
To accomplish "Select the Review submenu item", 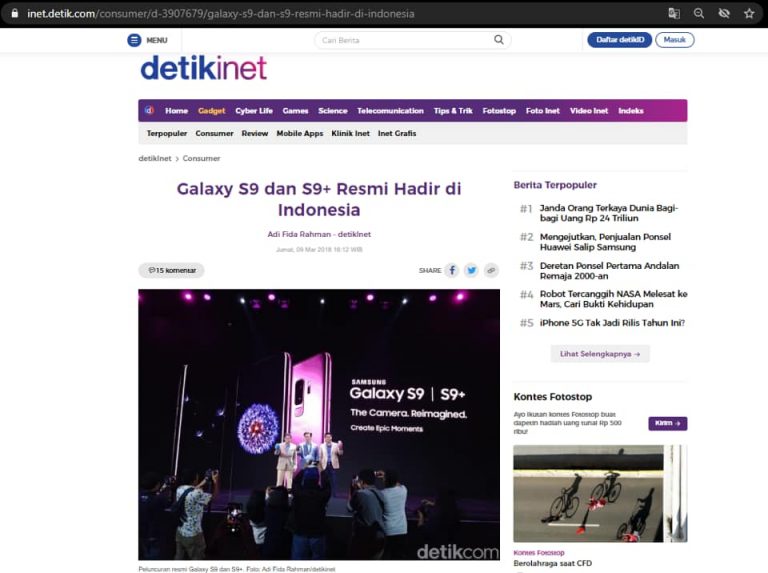I will (x=255, y=133).
